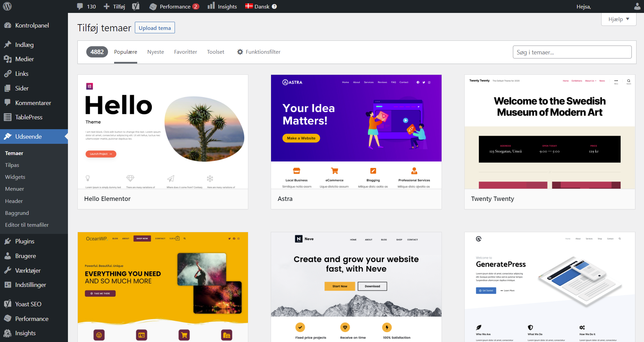
Task: Open the Dansk language switcher text
Action: (262, 6)
